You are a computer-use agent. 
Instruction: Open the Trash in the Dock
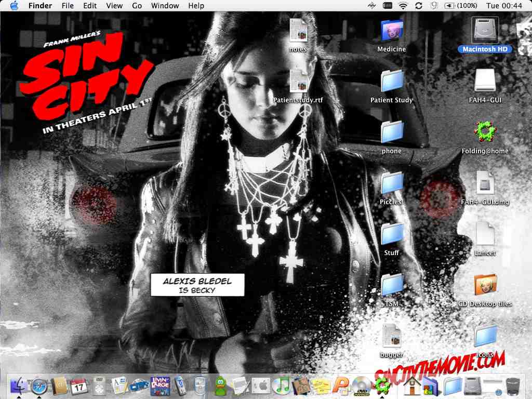click(513, 386)
